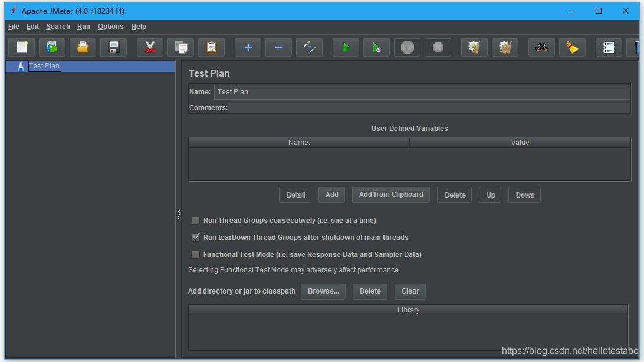Start test without pauses icon
The width and height of the screenshot is (644, 362).
pyautogui.click(x=377, y=48)
